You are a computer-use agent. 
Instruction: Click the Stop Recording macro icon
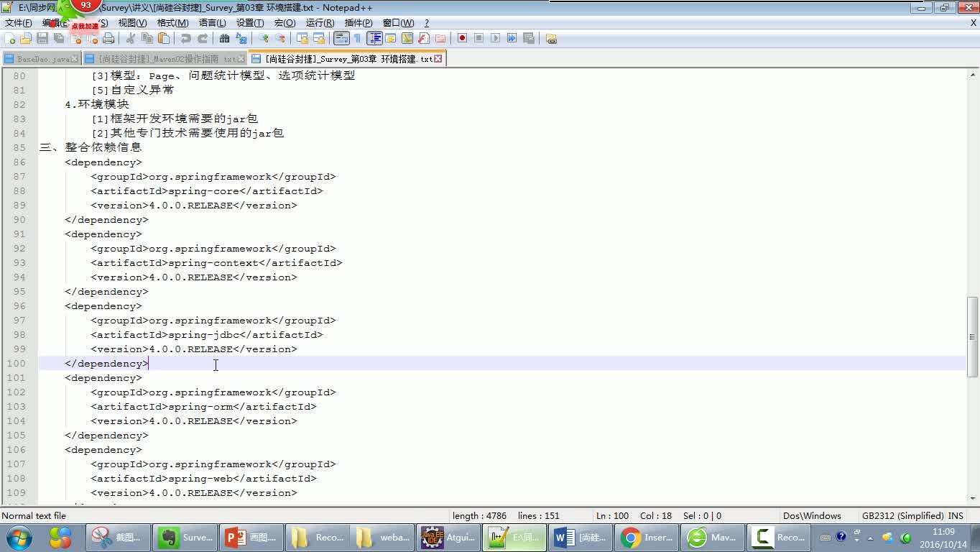[x=479, y=39]
